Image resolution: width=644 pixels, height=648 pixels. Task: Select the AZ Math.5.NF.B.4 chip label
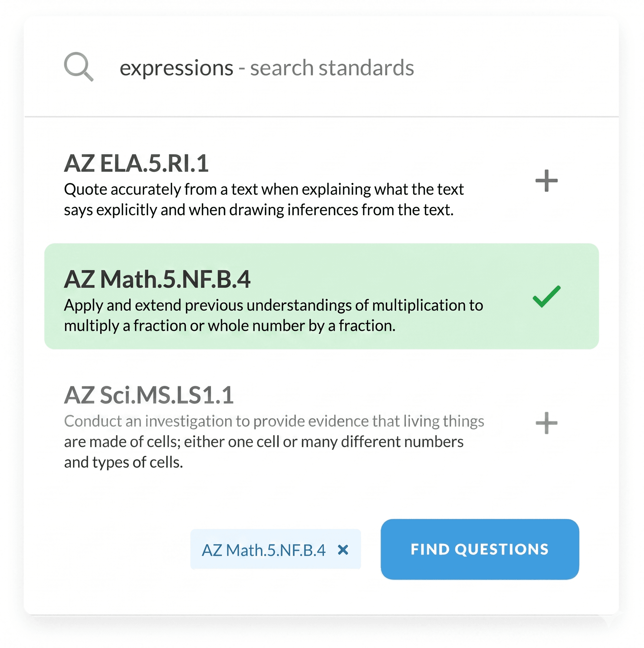coord(264,550)
